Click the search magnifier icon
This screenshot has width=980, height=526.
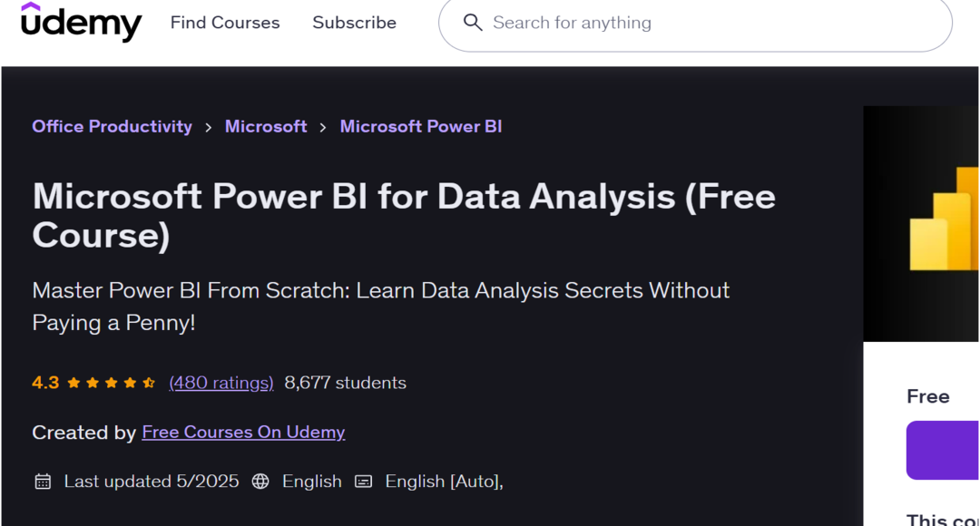pyautogui.click(x=472, y=22)
